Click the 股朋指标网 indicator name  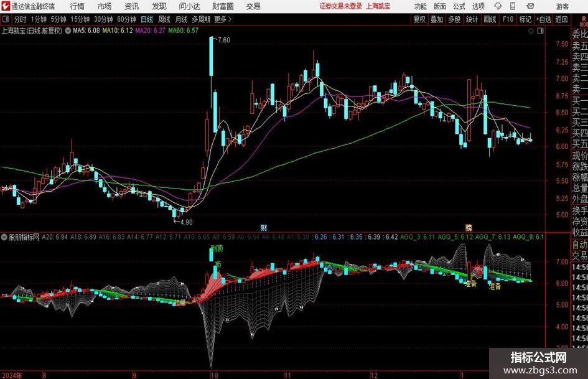pos(24,237)
